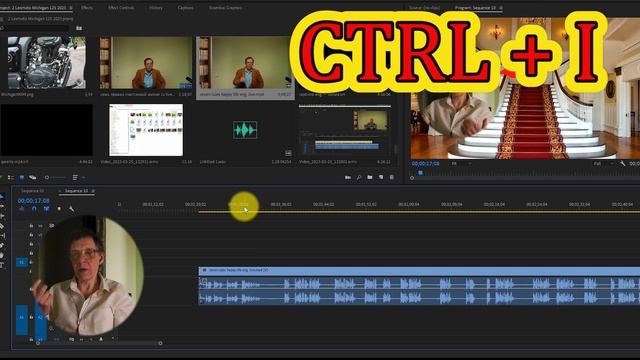Toggle timeline Snap magnet icon
The image size is (640, 360).
pos(34,209)
